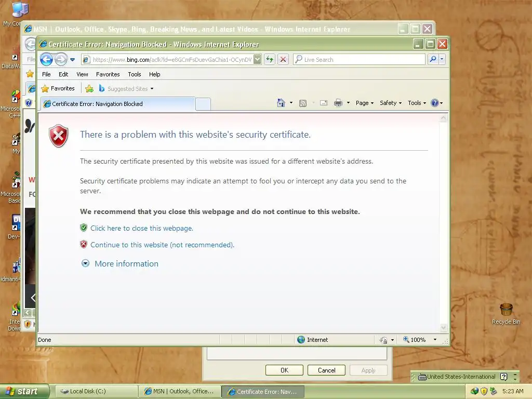Open the File menu
The width and height of the screenshot is (532, 399).
click(x=46, y=74)
